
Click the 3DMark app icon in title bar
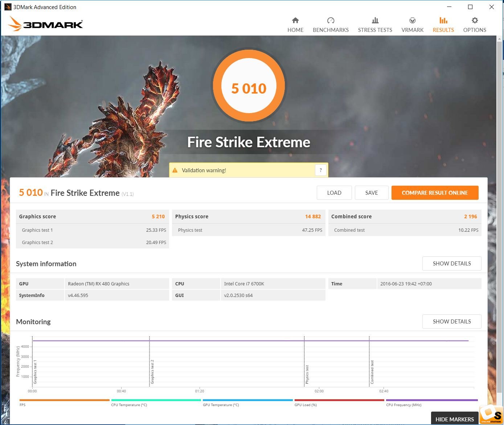click(x=8, y=7)
